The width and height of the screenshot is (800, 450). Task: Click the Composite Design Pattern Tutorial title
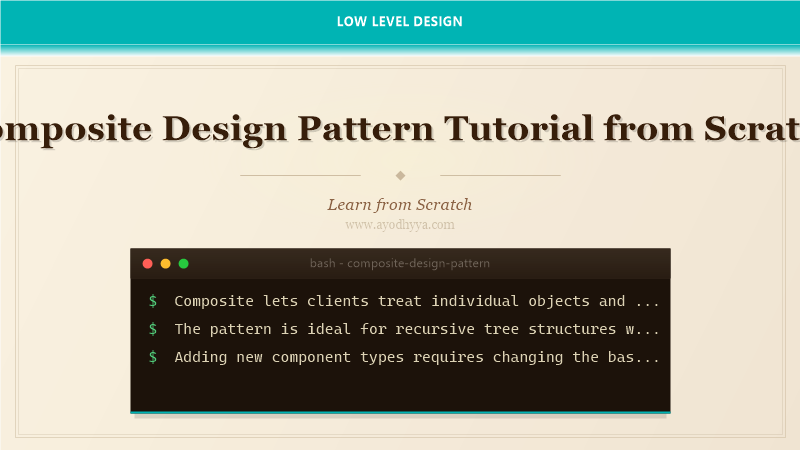click(400, 129)
